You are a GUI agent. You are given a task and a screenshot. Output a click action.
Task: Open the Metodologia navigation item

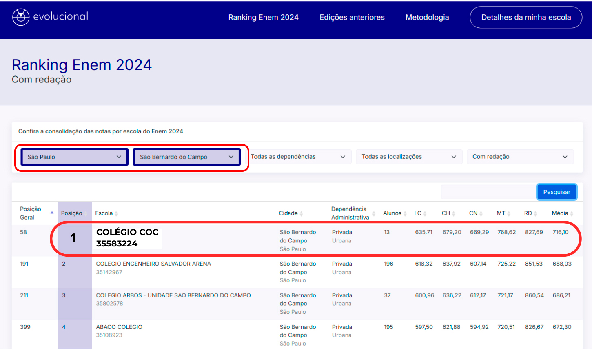pos(427,17)
